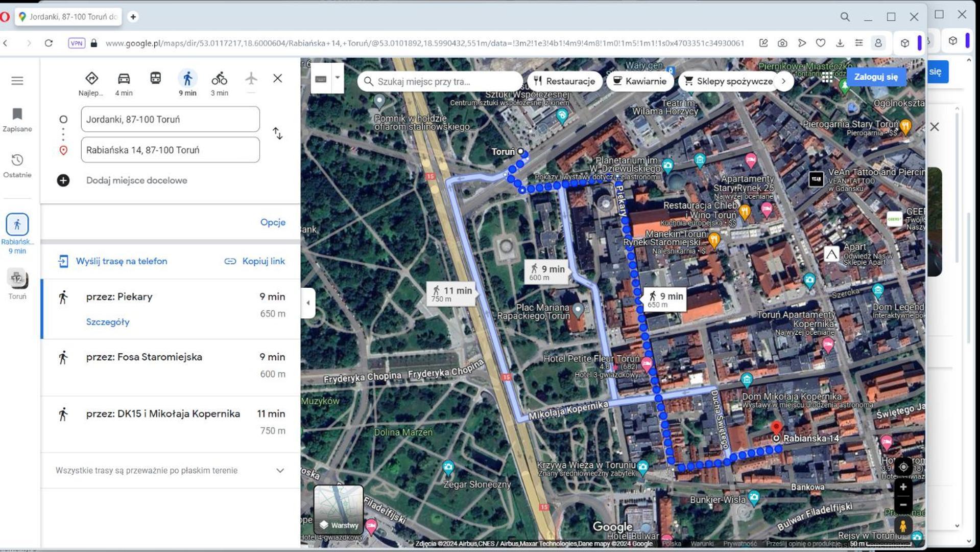Close the panel in background window
Image resolution: width=980 pixels, height=552 pixels.
pyautogui.click(x=935, y=127)
